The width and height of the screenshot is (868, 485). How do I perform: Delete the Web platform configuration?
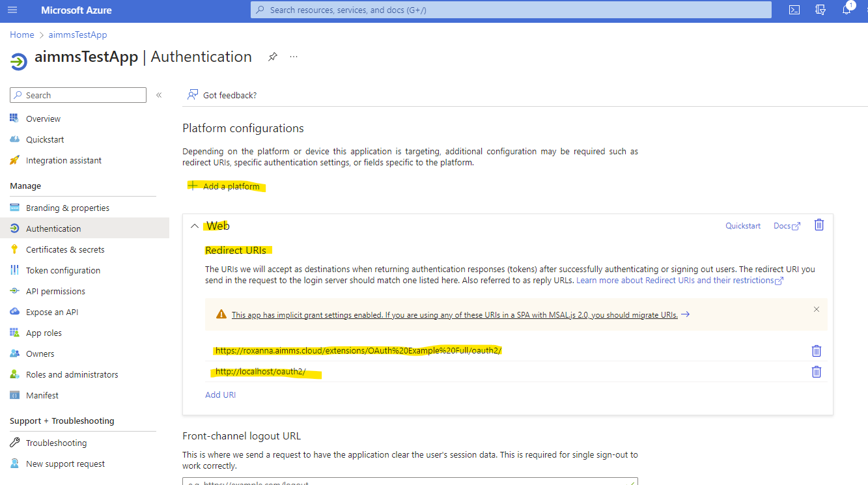[x=819, y=225]
